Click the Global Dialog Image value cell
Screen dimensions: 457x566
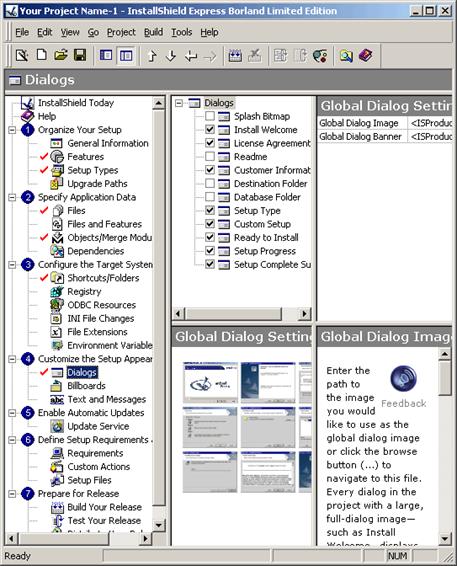[430, 123]
